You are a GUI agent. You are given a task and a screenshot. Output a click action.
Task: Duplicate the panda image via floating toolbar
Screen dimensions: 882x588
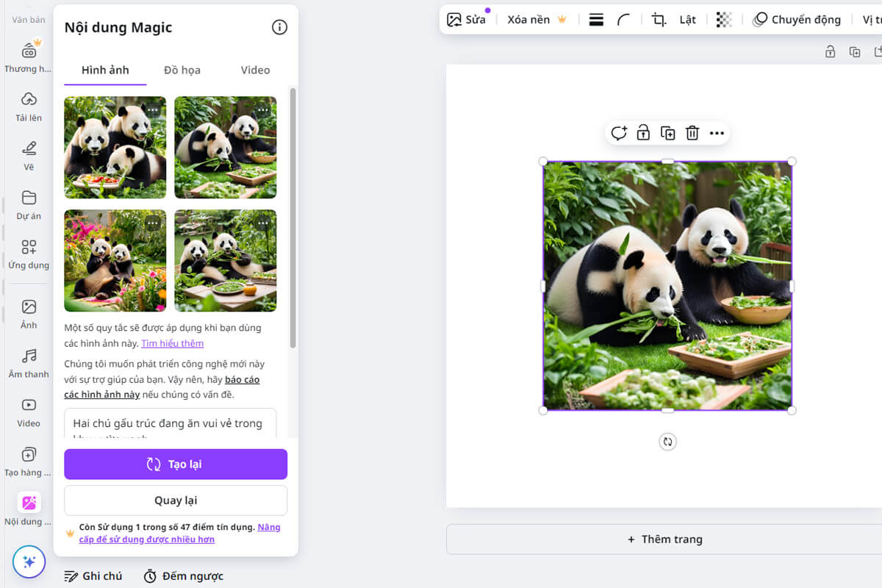667,133
